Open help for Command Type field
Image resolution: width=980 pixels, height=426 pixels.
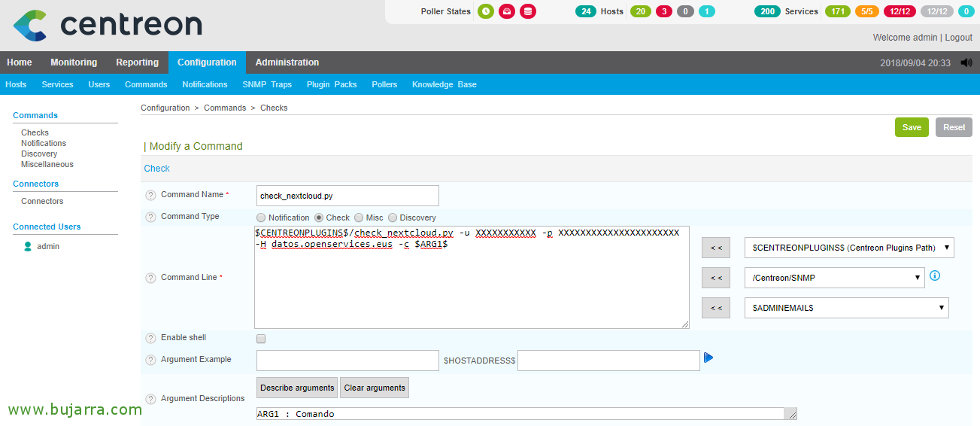[x=150, y=217]
